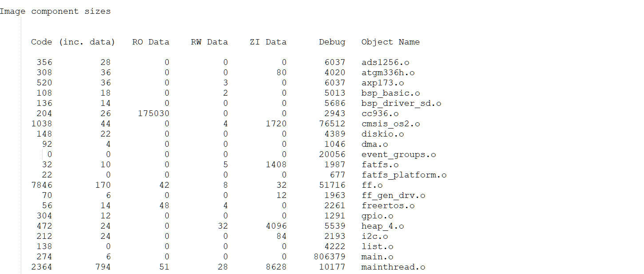
Task: Click the atgm336h.o object name
Action: pos(388,73)
